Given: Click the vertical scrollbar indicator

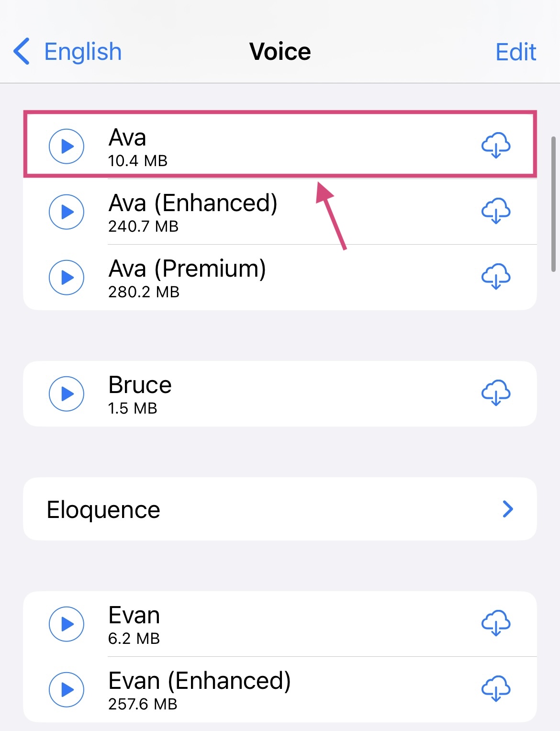Looking at the screenshot, I should tap(553, 204).
